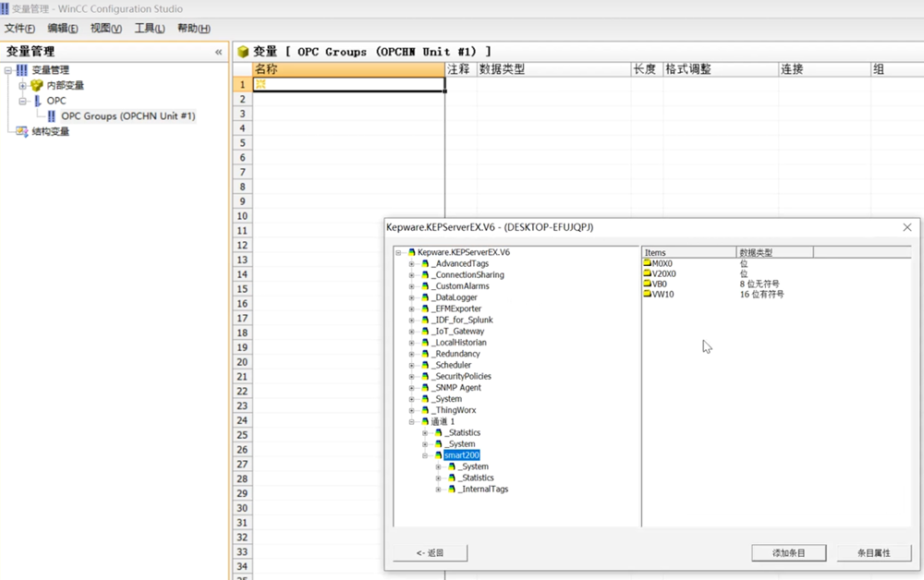This screenshot has height=580, width=924.
Task: Open the 工具(L) menu
Action: [x=150, y=29]
